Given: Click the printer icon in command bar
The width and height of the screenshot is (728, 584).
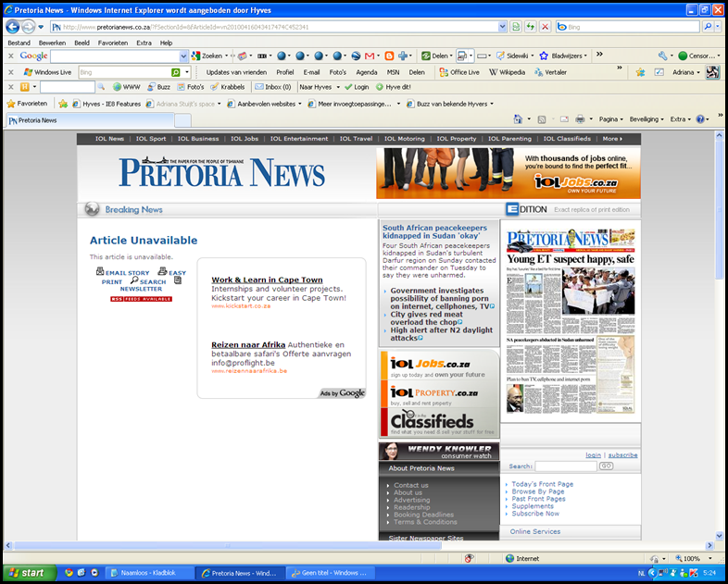Looking at the screenshot, I should pos(580,119).
